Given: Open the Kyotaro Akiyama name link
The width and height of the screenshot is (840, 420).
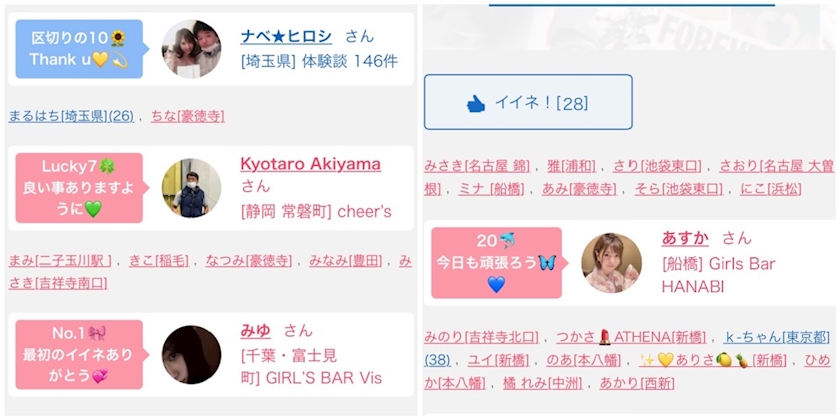Looking at the screenshot, I should (x=311, y=163).
